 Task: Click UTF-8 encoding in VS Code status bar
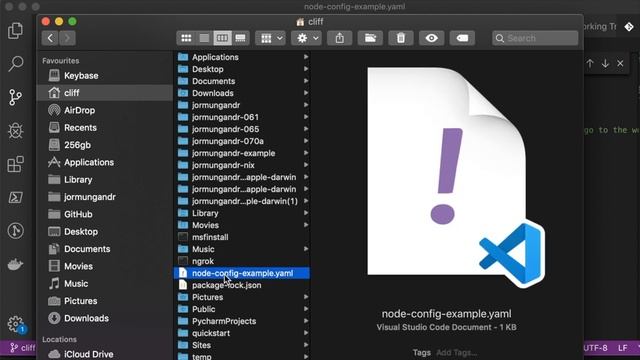tap(596, 348)
